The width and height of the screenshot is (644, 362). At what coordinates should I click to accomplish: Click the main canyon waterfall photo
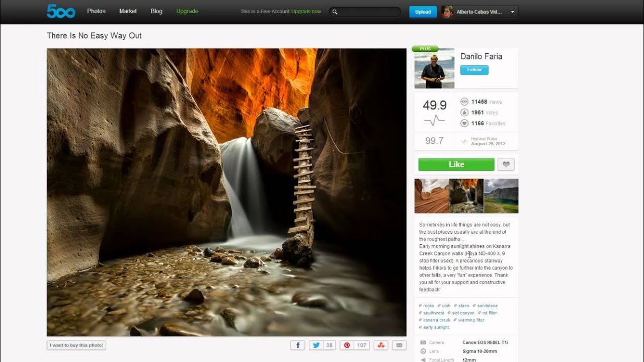(x=226, y=192)
